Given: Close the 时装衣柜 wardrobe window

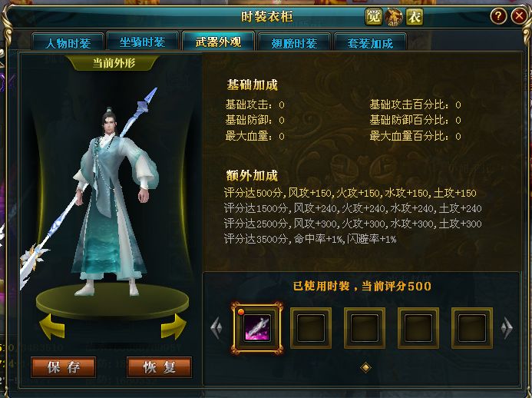Looking at the screenshot, I should 519,15.
